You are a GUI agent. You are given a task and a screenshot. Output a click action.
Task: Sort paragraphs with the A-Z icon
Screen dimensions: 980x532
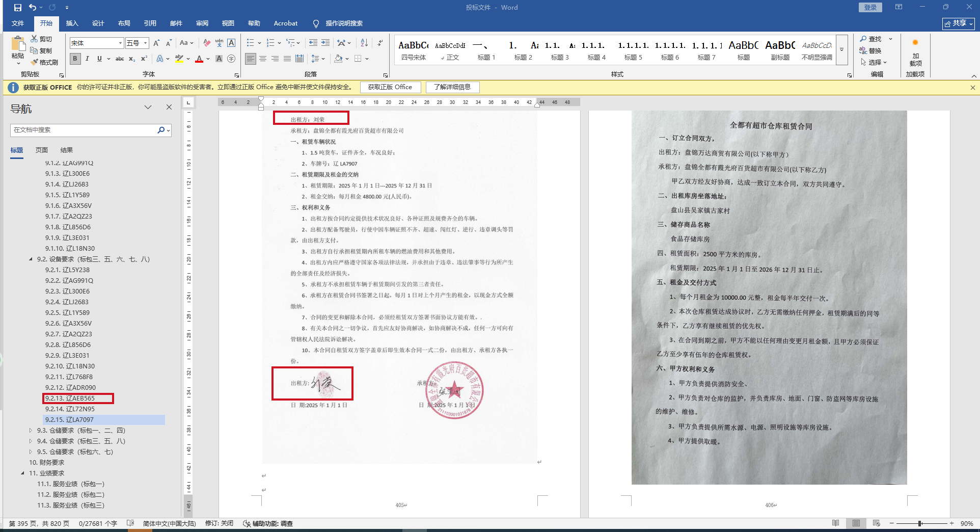click(x=364, y=43)
